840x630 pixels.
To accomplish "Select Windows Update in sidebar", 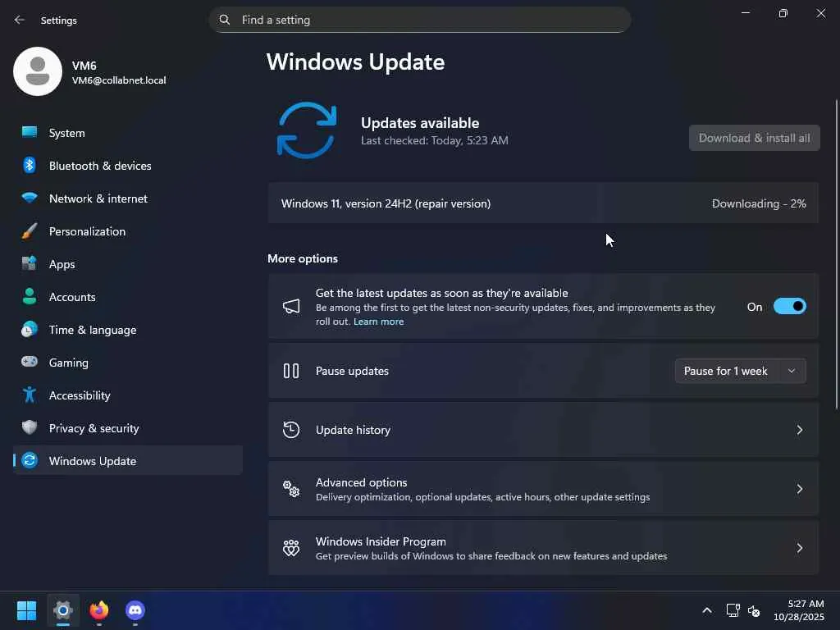I will [127, 461].
